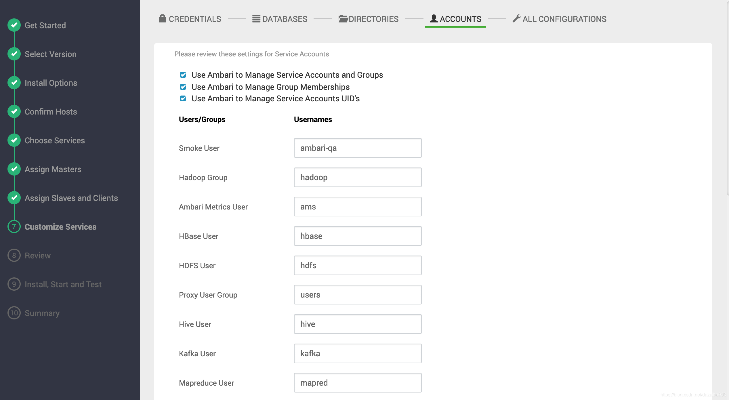Edit the Hadoop Group username field
Image resolution: width=729 pixels, height=400 pixels.
point(358,177)
